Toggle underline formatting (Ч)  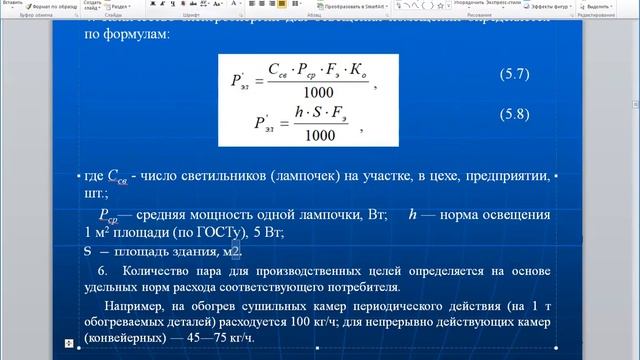point(173,4)
